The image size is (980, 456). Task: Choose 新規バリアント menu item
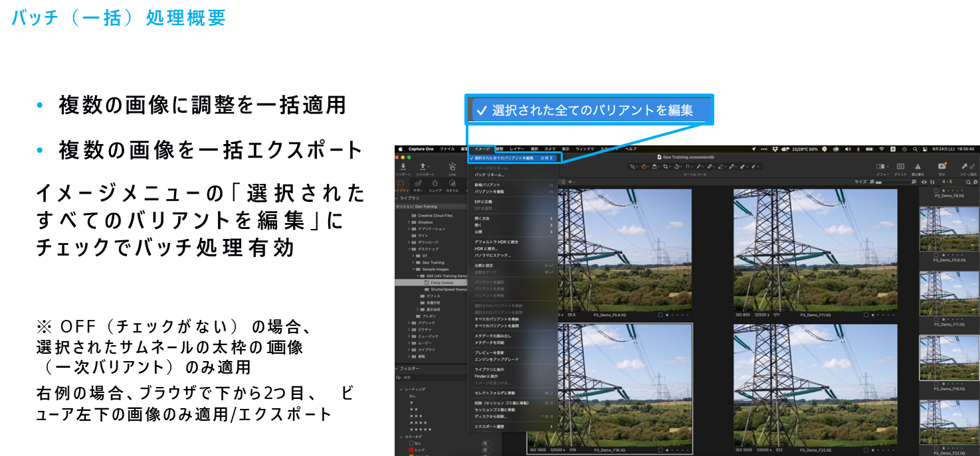pyautogui.click(x=512, y=185)
